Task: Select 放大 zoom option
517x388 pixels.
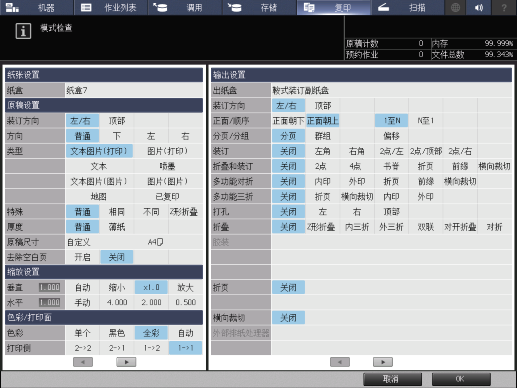Action: [x=185, y=287]
